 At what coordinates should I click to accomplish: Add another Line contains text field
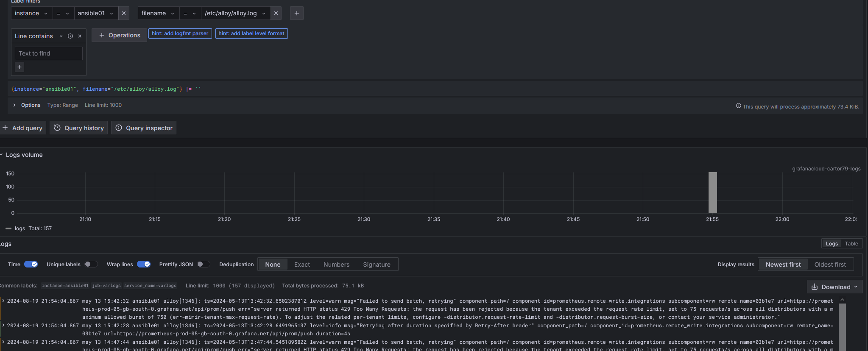20,67
